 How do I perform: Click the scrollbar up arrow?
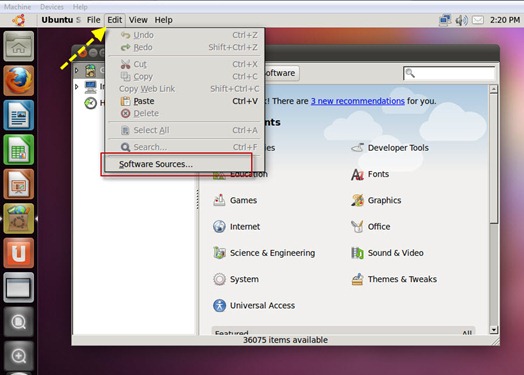click(x=493, y=89)
